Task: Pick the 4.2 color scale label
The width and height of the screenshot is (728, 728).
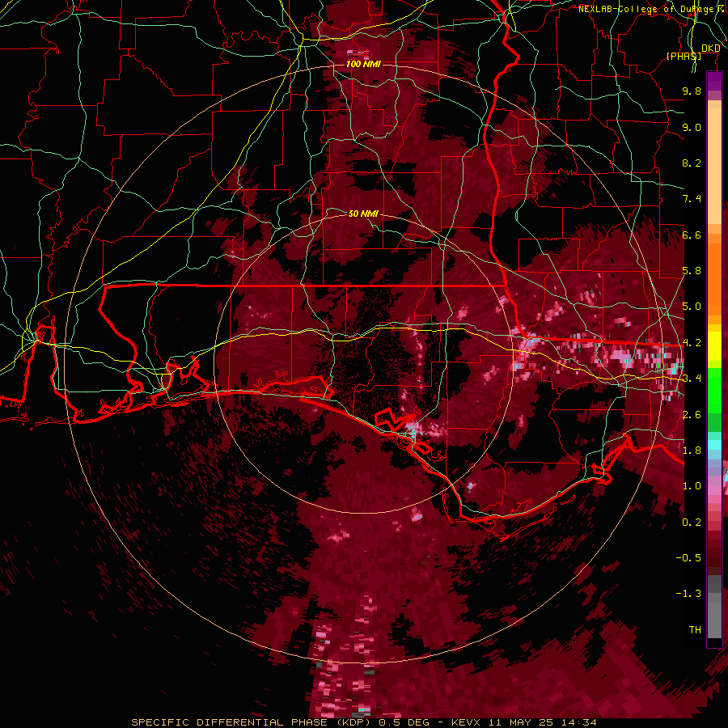Action: [x=692, y=343]
